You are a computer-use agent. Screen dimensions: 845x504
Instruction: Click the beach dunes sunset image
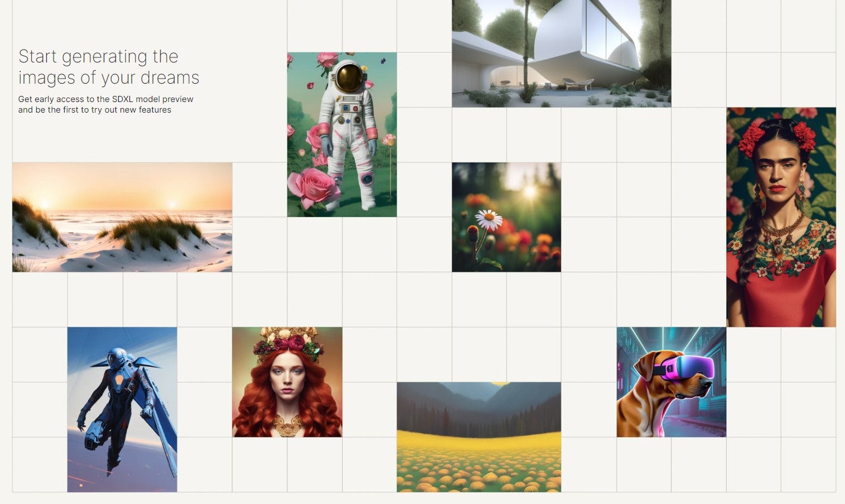coord(122,217)
